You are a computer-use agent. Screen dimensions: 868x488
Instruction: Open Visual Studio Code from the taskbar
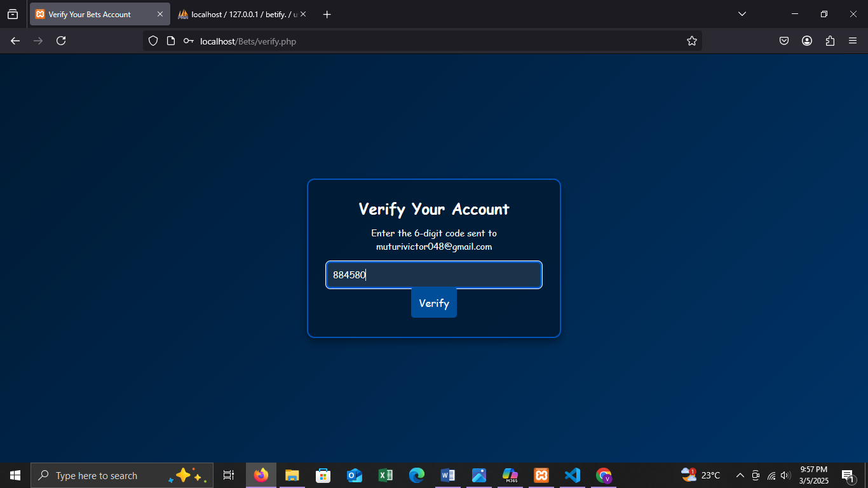click(x=573, y=475)
